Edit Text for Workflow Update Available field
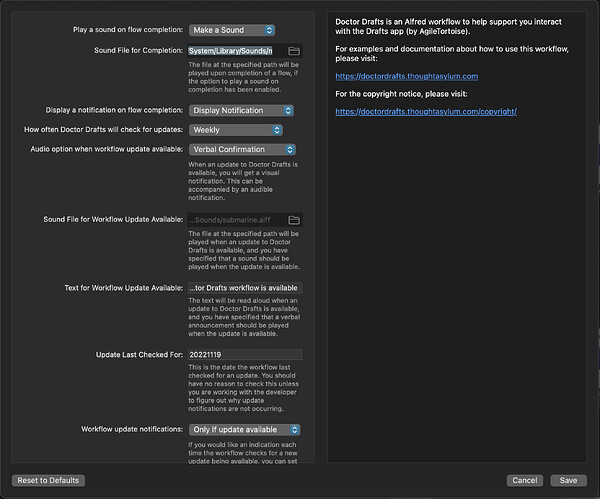 pyautogui.click(x=245, y=288)
